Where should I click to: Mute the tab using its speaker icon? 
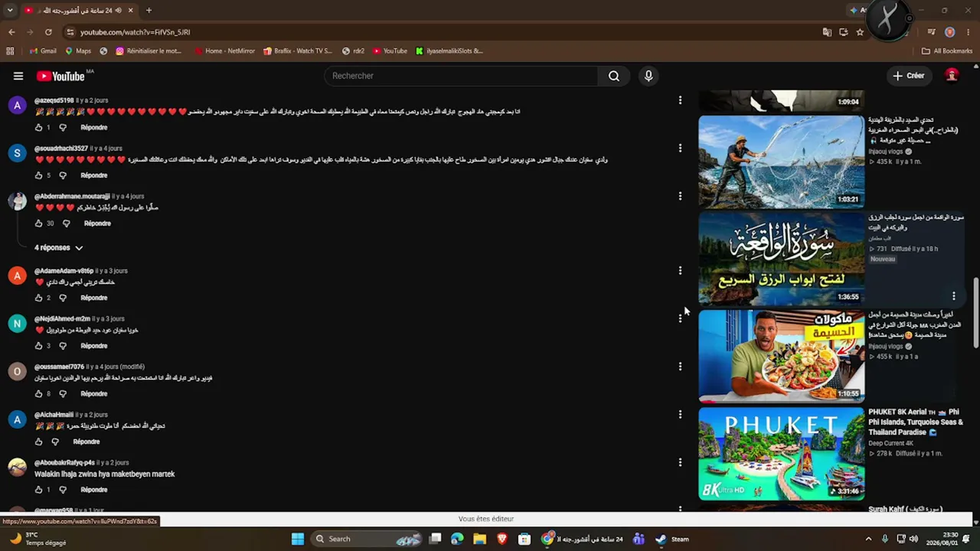[118, 11]
